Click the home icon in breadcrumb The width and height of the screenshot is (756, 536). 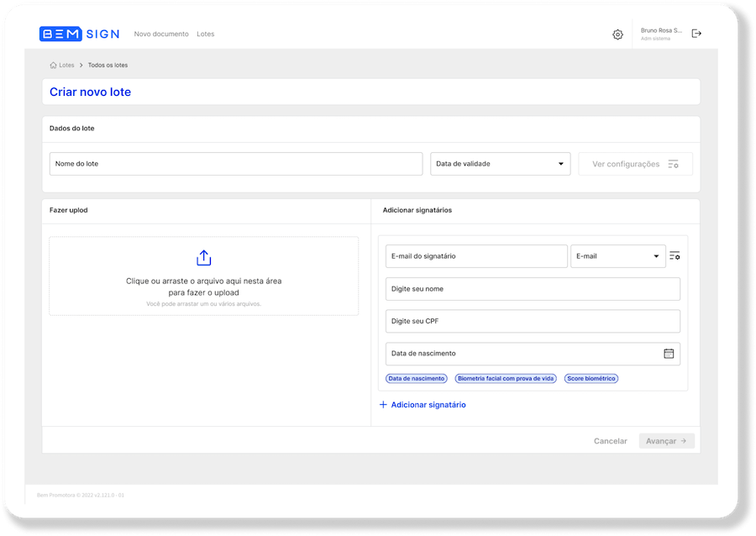pyautogui.click(x=54, y=65)
